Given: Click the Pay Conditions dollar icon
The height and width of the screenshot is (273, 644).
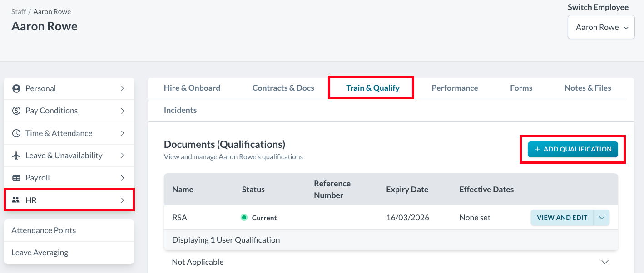Looking at the screenshot, I should 16,111.
